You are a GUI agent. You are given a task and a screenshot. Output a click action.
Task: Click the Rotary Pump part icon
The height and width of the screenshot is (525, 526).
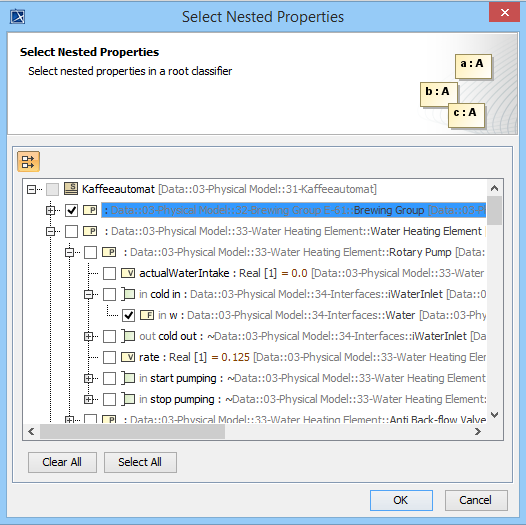click(109, 252)
